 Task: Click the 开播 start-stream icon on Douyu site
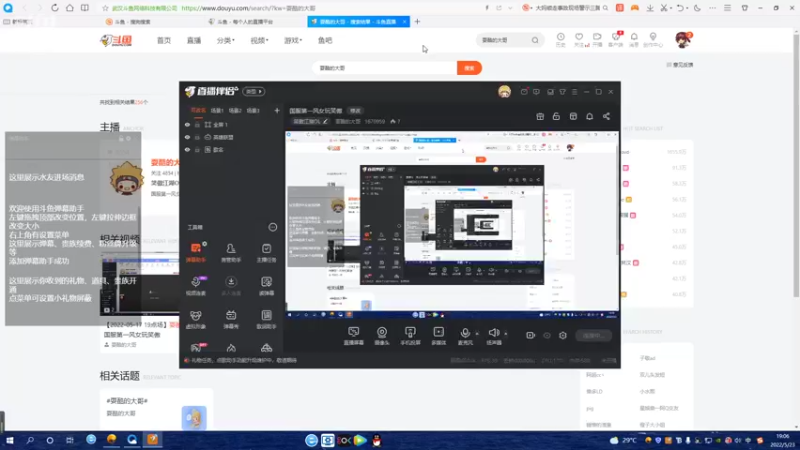[x=597, y=40]
